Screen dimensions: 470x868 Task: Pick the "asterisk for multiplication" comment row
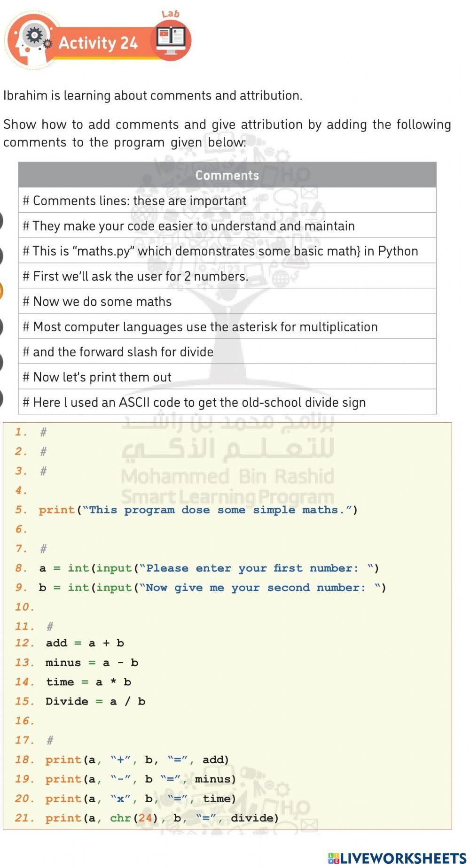pos(227,327)
